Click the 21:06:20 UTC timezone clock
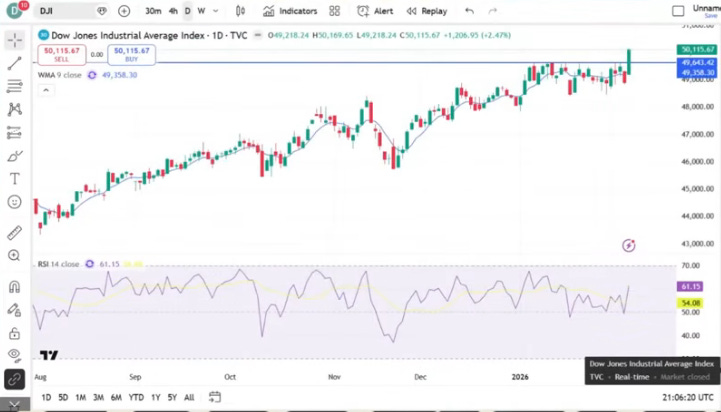The image size is (721, 412). point(688,397)
